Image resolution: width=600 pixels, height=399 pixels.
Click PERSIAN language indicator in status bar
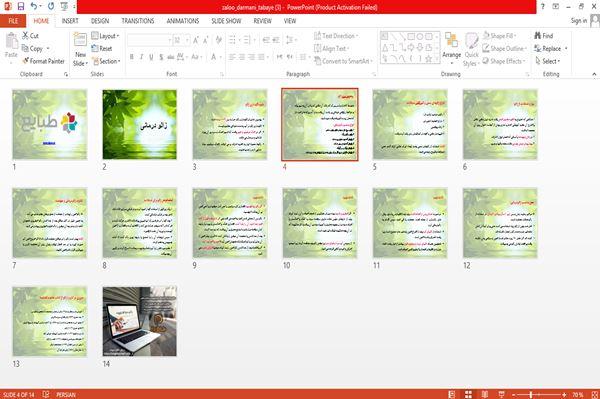pos(66,394)
